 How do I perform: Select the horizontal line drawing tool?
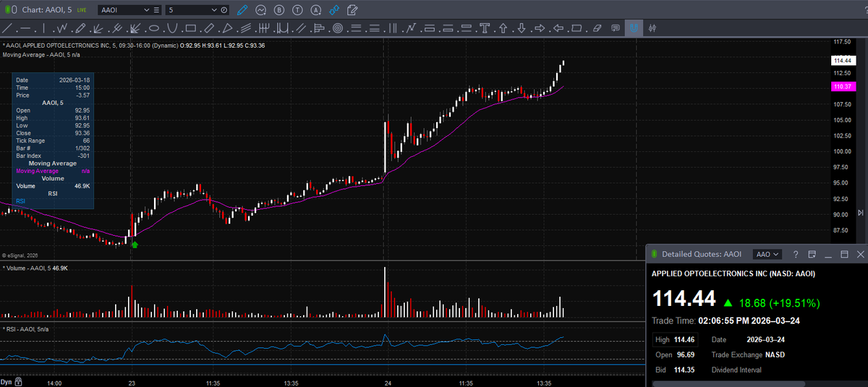25,29
